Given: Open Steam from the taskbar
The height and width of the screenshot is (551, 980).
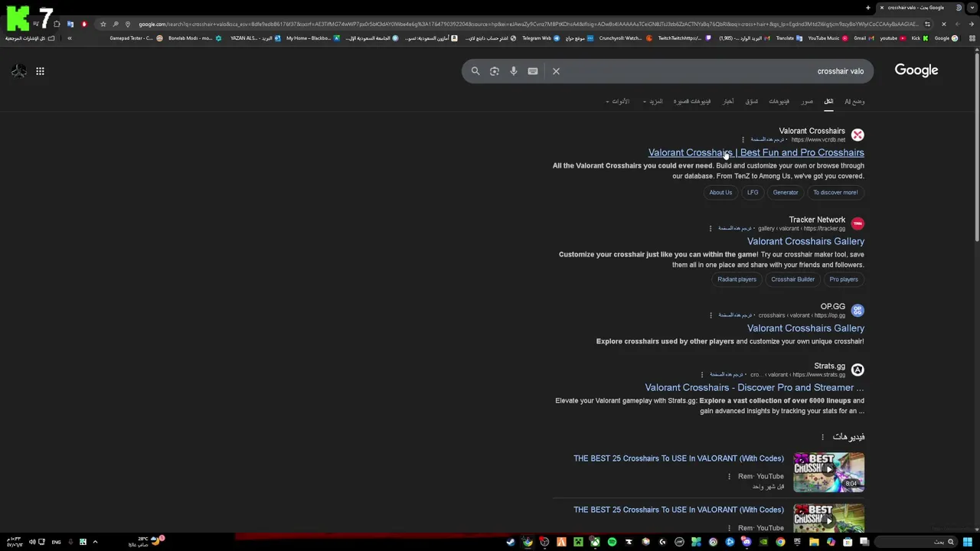Looking at the screenshot, I should point(511,542).
